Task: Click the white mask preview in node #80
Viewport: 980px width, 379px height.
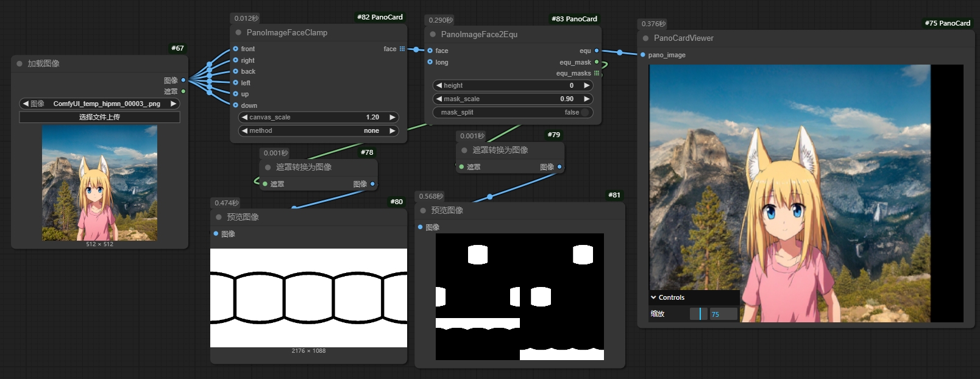Action: tap(308, 298)
